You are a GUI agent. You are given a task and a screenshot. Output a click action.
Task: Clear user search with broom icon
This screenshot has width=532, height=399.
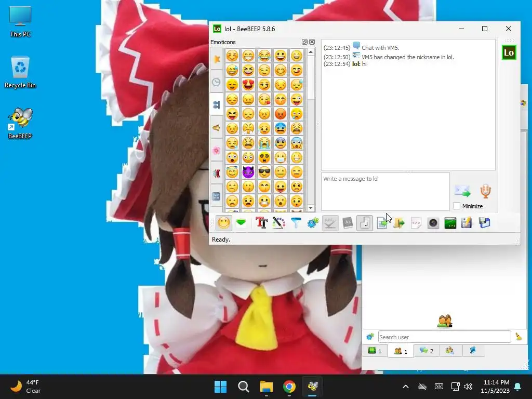click(519, 337)
